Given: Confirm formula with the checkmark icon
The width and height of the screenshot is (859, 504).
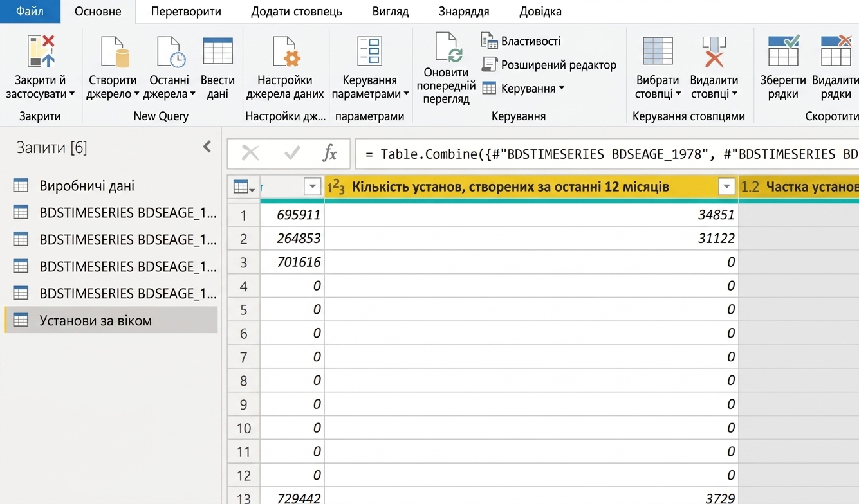Looking at the screenshot, I should [292, 153].
